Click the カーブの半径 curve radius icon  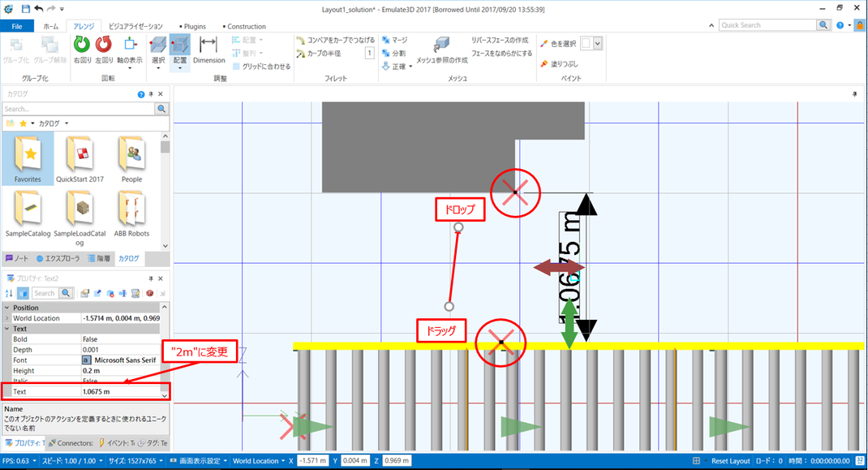point(301,54)
